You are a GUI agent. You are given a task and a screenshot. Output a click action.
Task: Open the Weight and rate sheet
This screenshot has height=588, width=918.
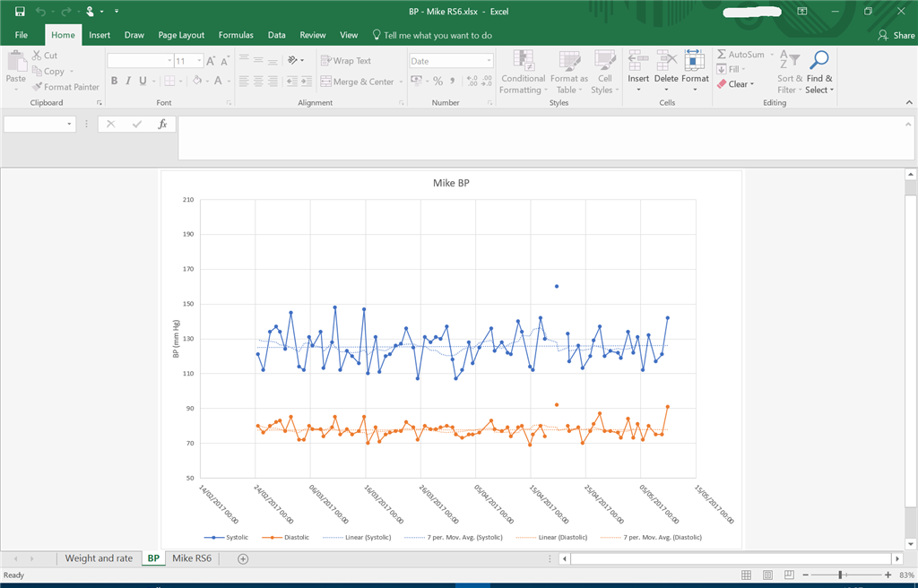pos(99,558)
